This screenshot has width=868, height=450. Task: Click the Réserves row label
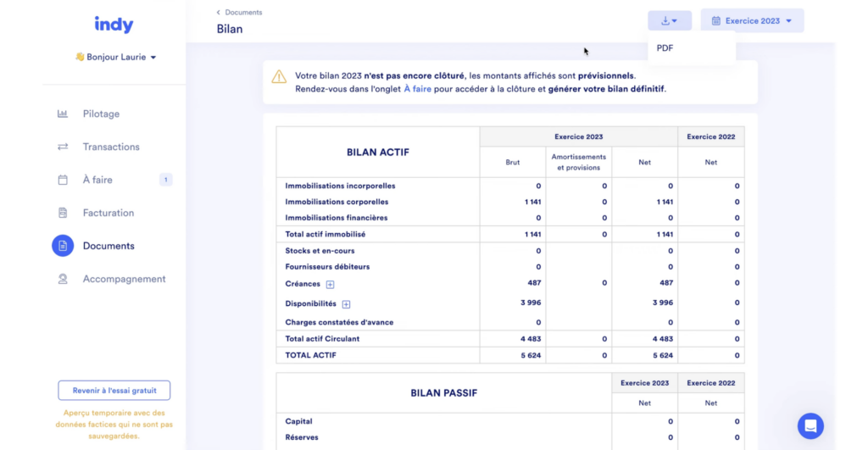pyautogui.click(x=302, y=437)
